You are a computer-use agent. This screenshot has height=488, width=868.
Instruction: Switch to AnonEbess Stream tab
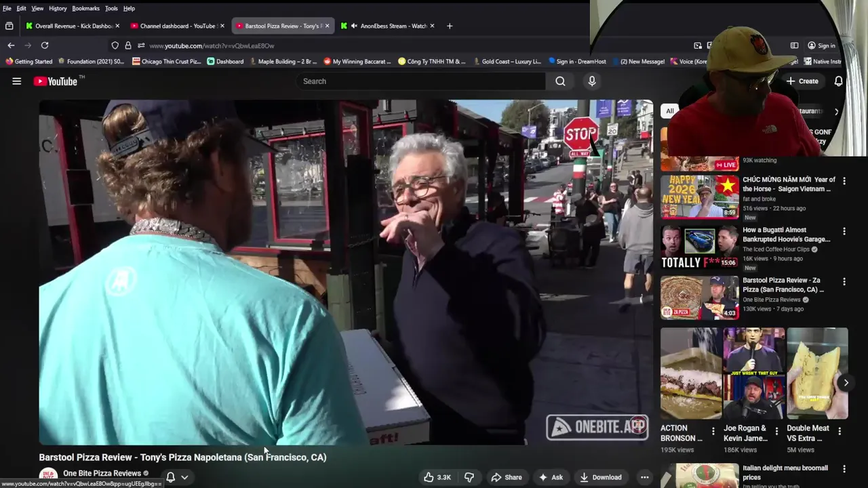click(387, 26)
